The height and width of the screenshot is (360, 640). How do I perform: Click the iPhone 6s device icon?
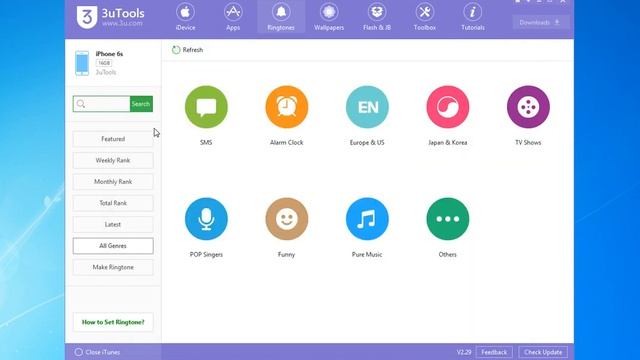82,63
